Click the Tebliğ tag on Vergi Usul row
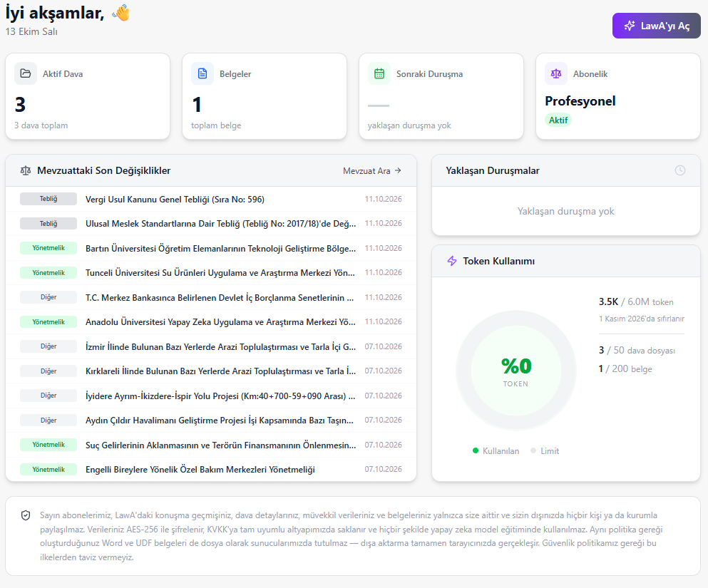Screen dimensions: 708x588 coord(48,199)
